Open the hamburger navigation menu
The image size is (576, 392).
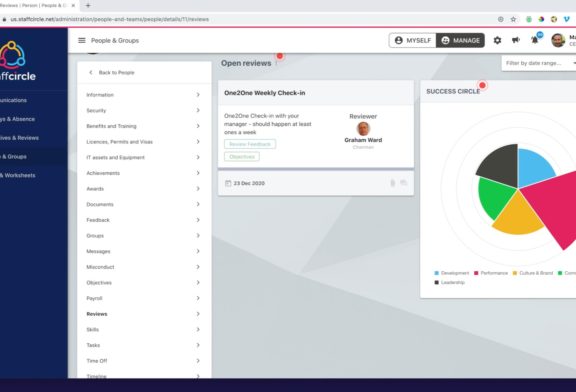[82, 40]
